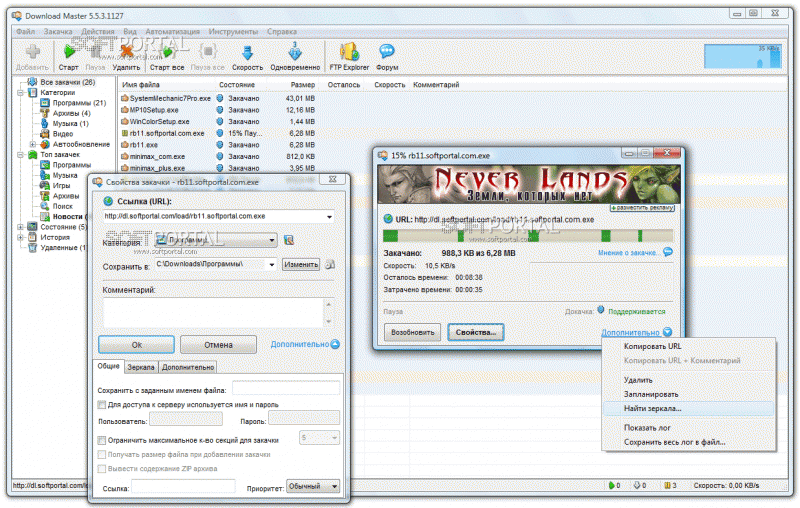This screenshot has width=800, height=508.
Task: Expand the Состояние node in the tree
Action: [x=20, y=226]
